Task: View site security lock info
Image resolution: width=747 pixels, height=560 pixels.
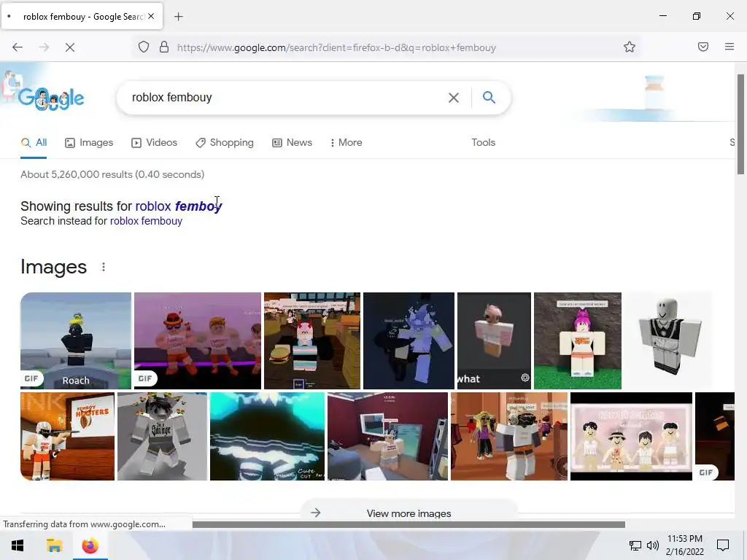Action: (164, 47)
